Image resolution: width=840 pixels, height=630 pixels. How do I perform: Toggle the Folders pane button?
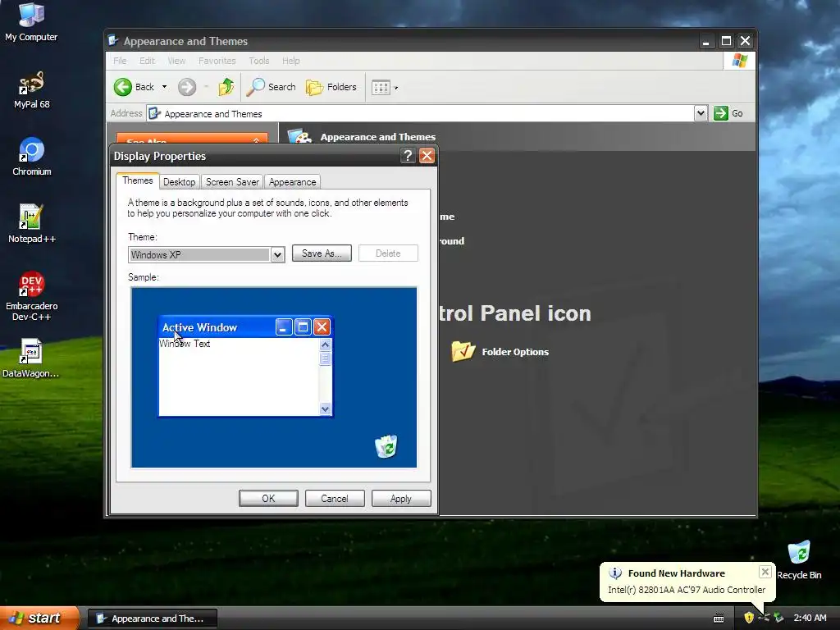331,87
